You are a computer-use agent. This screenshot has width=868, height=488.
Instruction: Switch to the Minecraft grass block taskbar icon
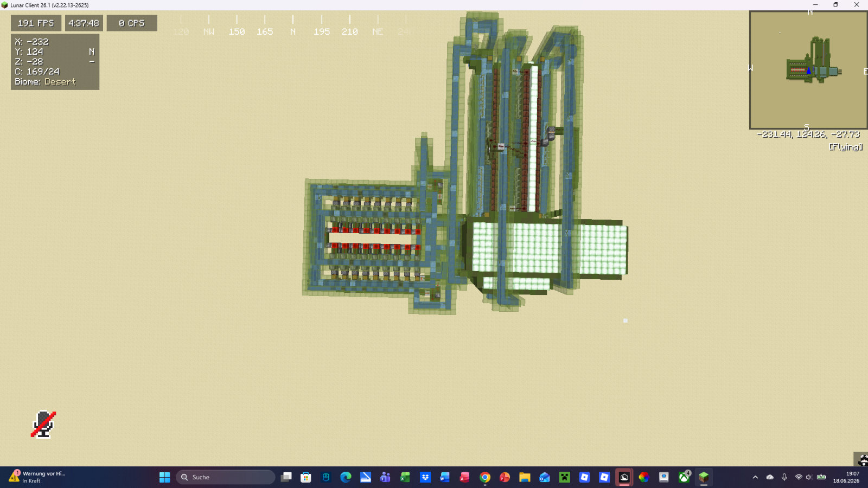point(704,477)
